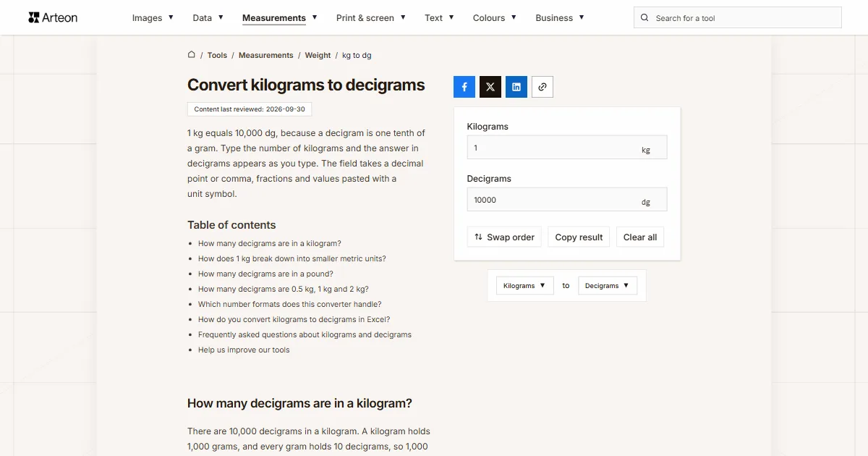Go to the Tools breadcrumb link
Screen dimensions: 868x456
tap(217, 55)
